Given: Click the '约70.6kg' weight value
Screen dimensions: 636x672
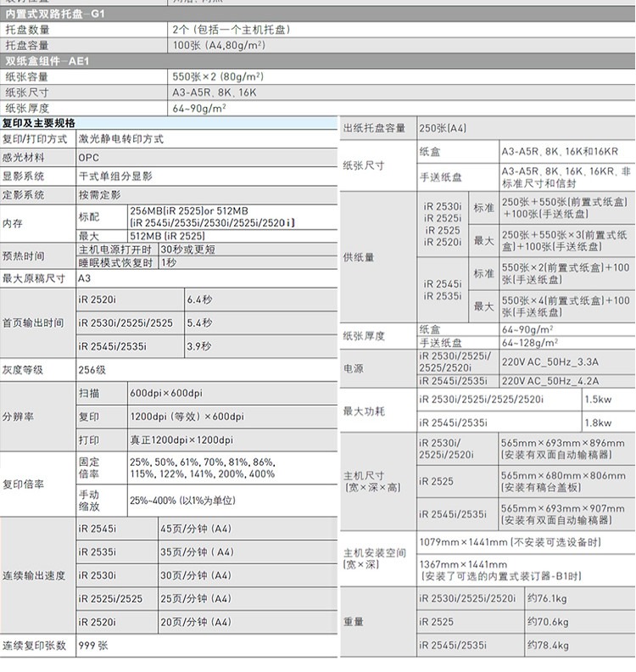Looking at the screenshot, I should 548,622.
